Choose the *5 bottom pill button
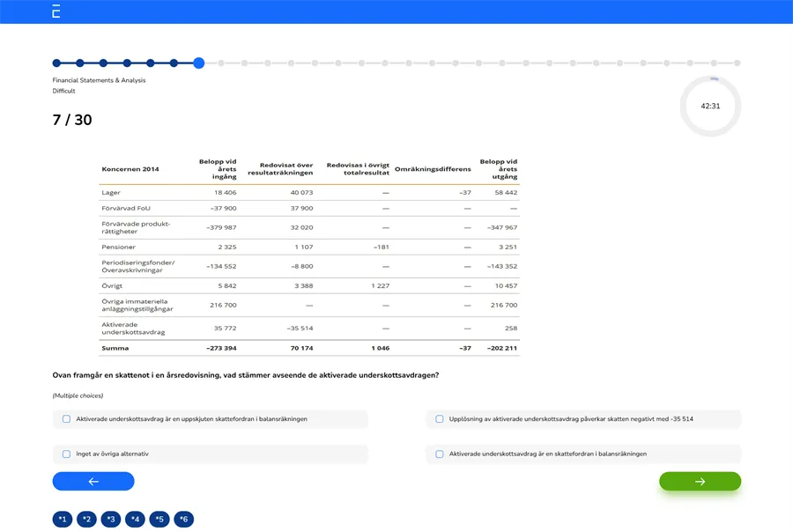The height and width of the screenshot is (532, 793). pos(159,519)
